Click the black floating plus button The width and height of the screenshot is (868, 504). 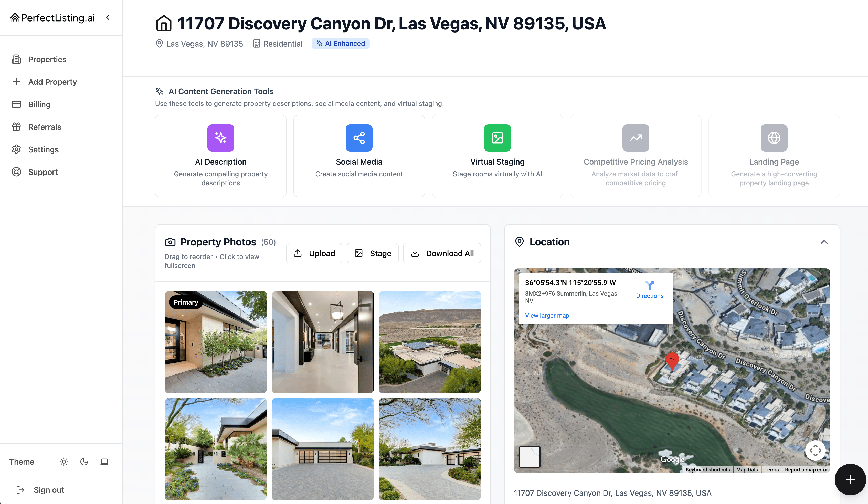point(850,479)
